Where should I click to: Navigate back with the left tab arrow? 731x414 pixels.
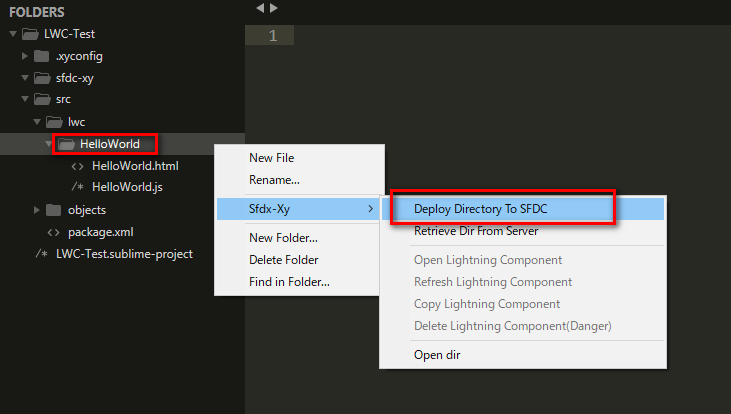click(260, 8)
